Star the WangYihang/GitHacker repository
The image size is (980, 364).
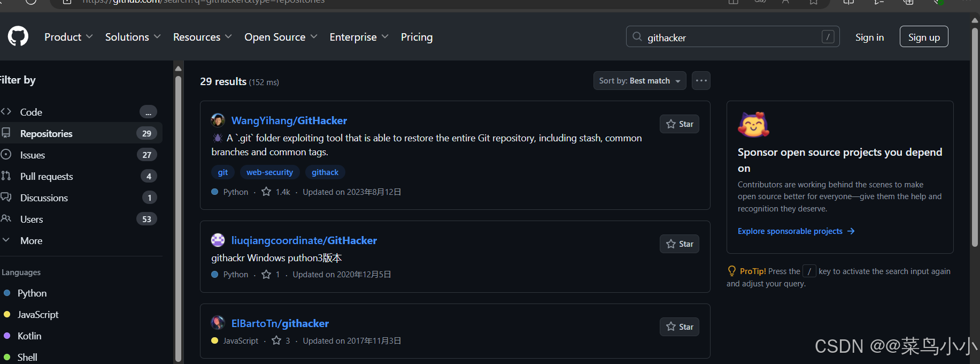[x=679, y=124]
